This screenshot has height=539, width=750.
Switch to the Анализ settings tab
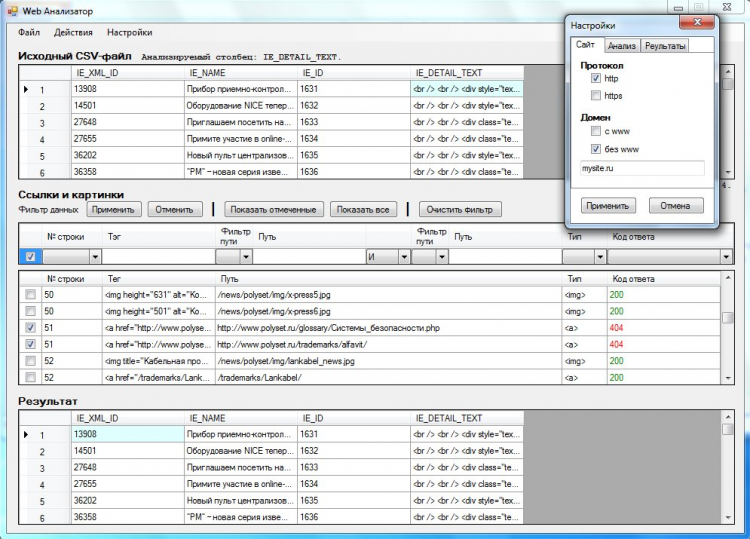point(621,46)
